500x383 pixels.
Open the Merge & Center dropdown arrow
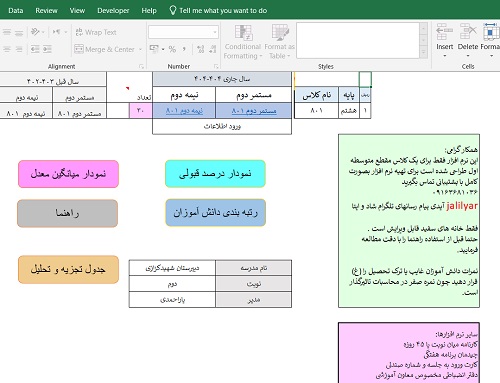(x=140, y=49)
